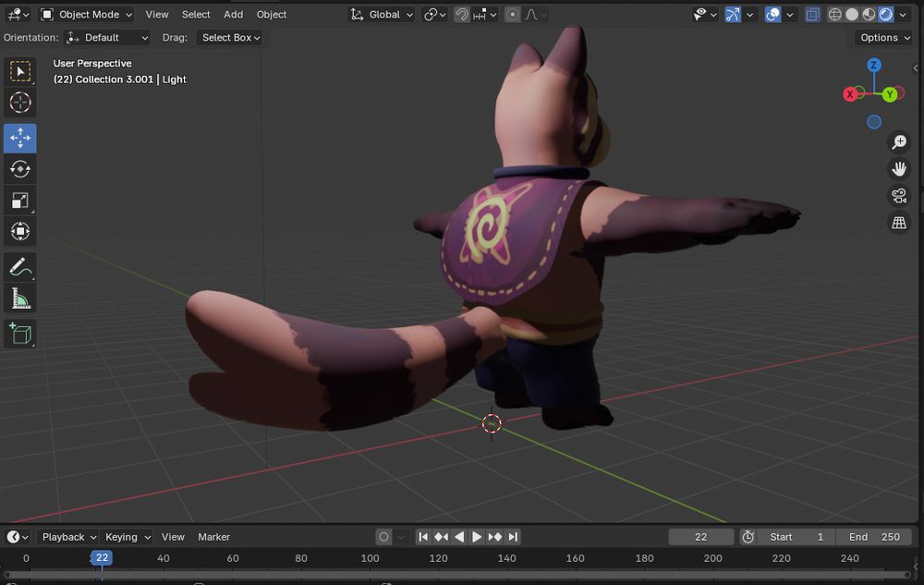Toggle X-ray mode
Viewport: 924px width, 585px height.
click(812, 15)
